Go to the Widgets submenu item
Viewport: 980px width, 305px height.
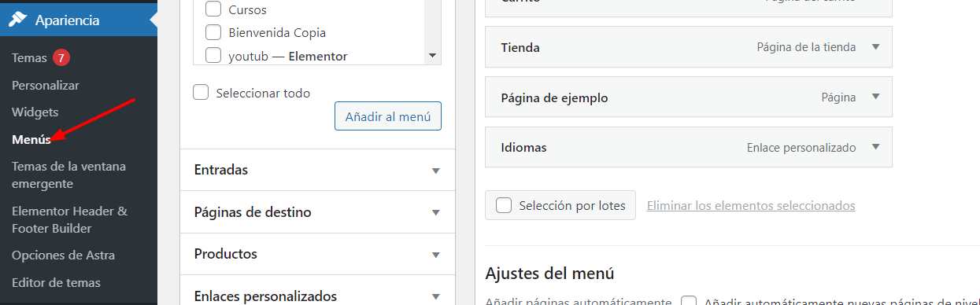coord(35,112)
